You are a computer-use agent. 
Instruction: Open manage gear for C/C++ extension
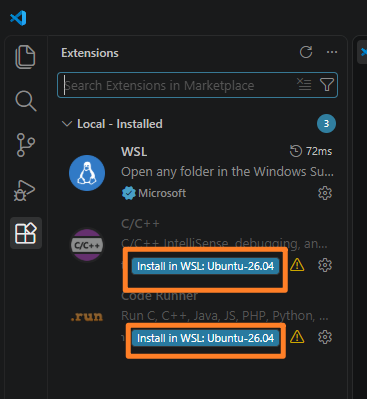(325, 265)
